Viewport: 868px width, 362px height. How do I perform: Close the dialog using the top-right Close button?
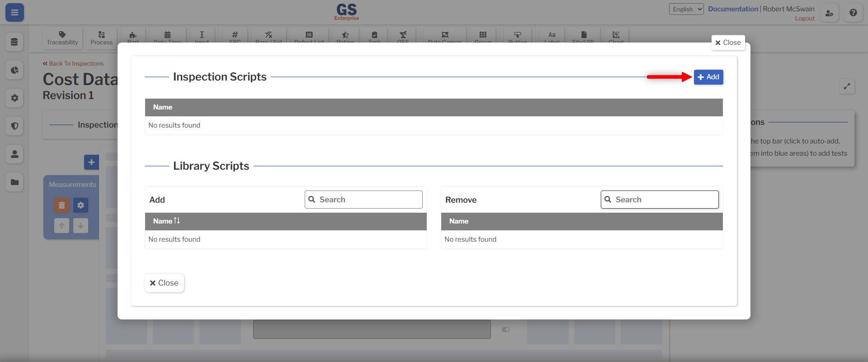[x=728, y=43]
